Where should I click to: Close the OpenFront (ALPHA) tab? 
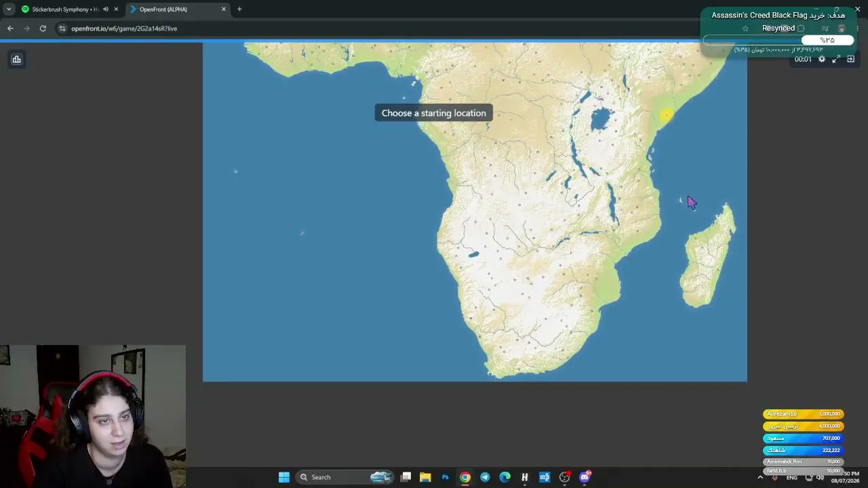[x=224, y=9]
